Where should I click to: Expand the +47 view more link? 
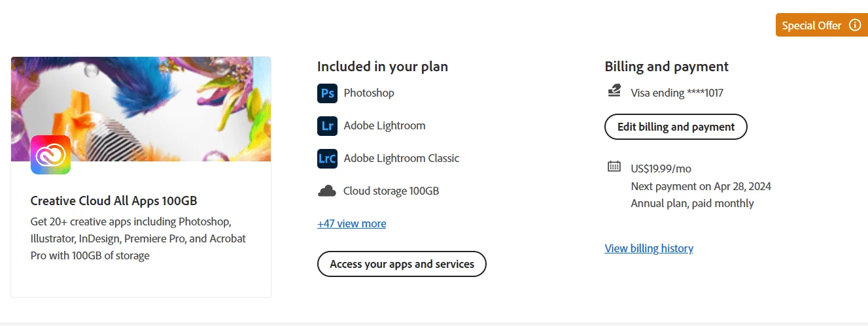coord(351,223)
